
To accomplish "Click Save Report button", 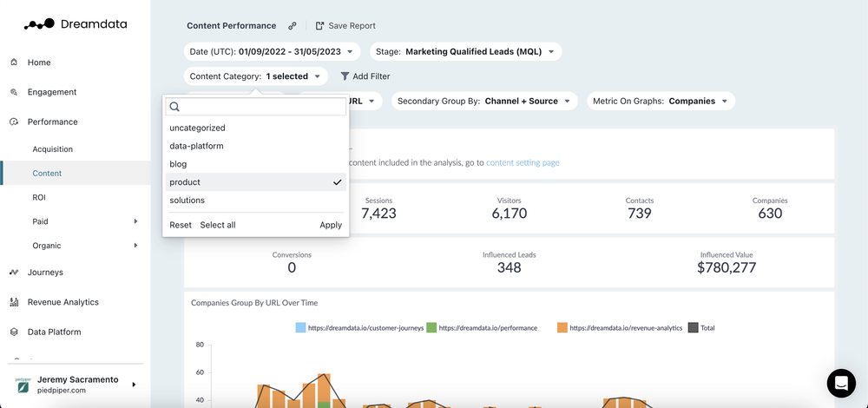I will (x=345, y=25).
